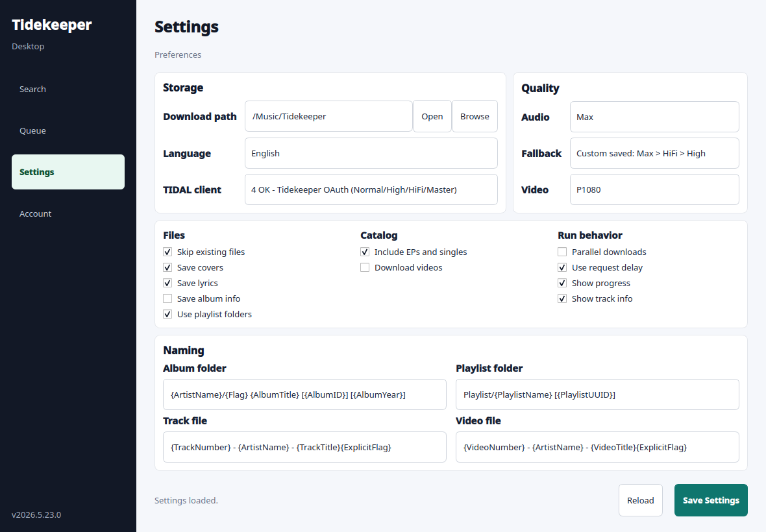The width and height of the screenshot is (766, 532).
Task: Click the 'Settings loaded.' status text
Action: tap(186, 500)
